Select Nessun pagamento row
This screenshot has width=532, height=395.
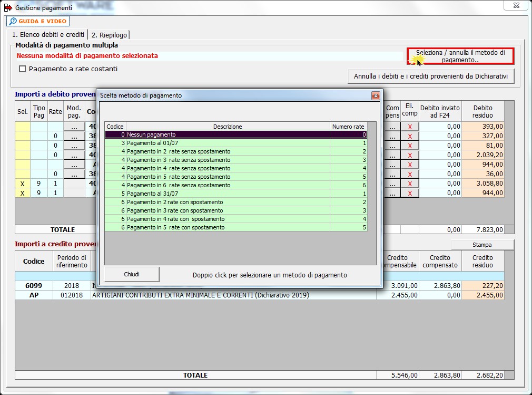(236, 134)
